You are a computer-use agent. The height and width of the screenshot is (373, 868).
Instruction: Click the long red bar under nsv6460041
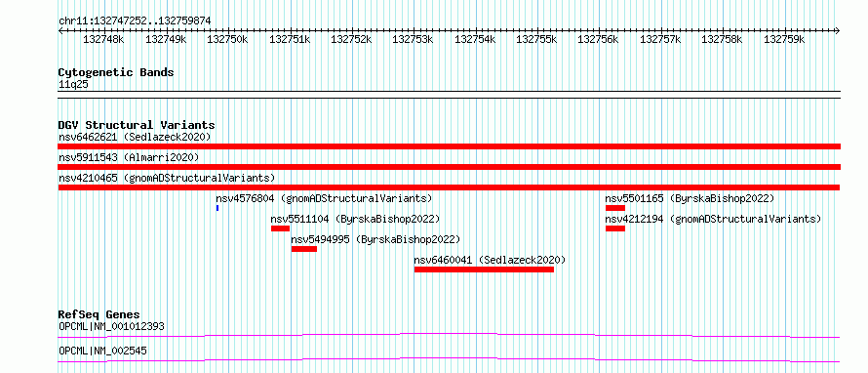tap(484, 269)
